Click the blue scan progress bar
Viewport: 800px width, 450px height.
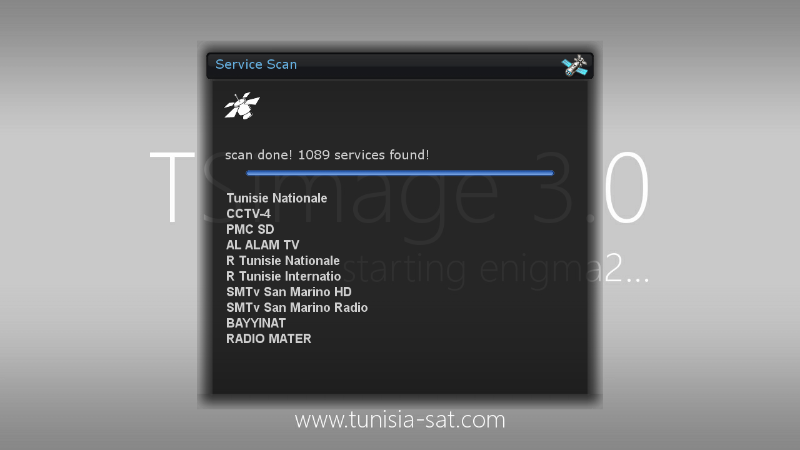[x=399, y=173]
